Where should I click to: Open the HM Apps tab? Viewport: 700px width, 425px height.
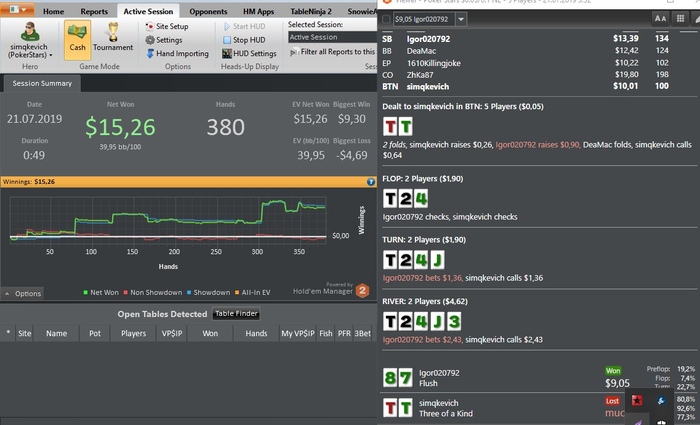258,11
